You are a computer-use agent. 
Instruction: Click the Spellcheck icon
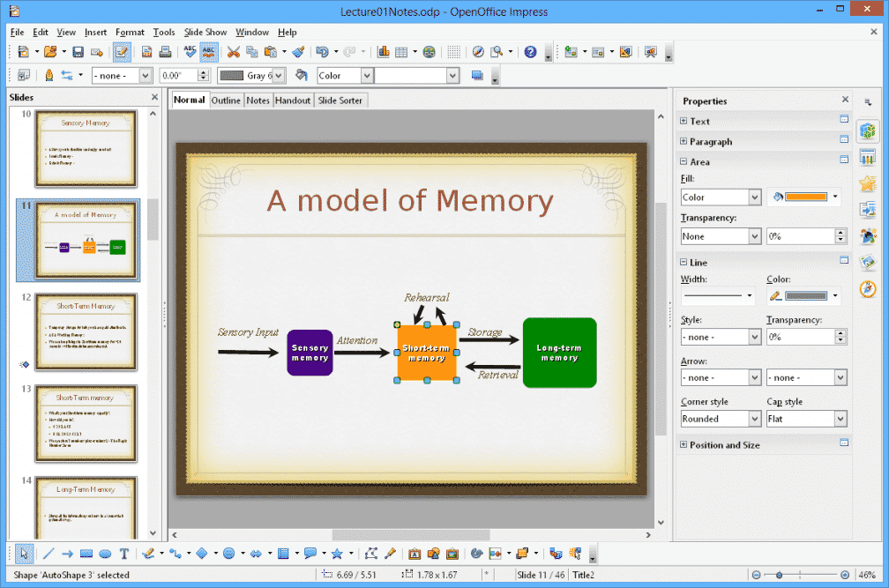tap(190, 51)
